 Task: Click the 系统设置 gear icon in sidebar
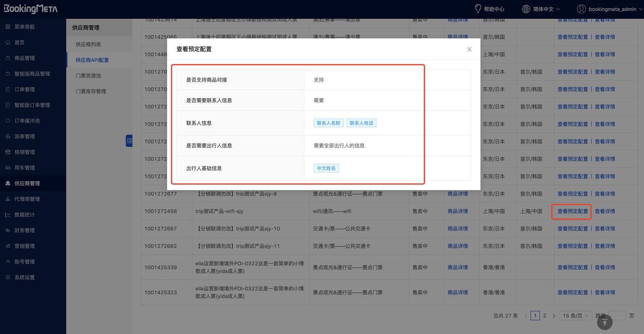coord(8,277)
